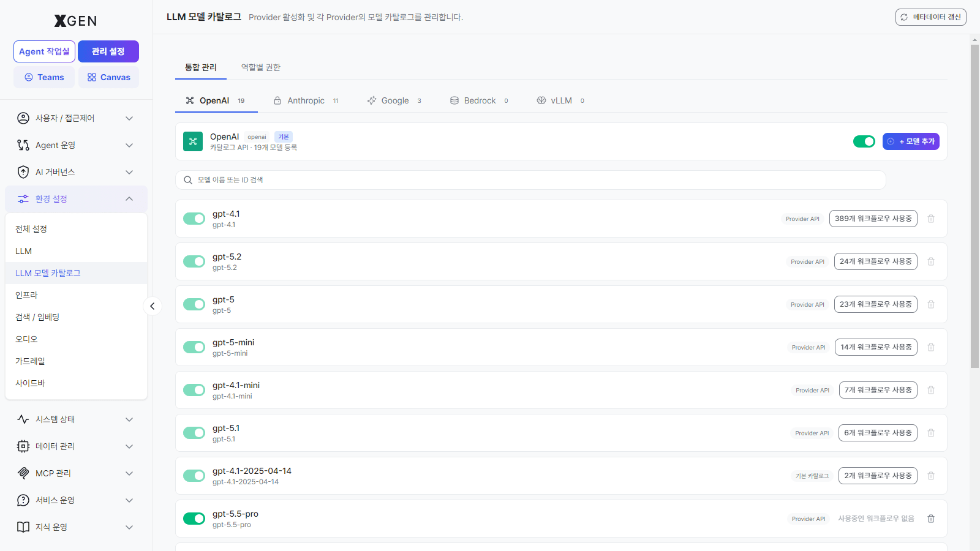Click the metadata refresh icon
Viewport: 980px width, 551px height.
(904, 17)
